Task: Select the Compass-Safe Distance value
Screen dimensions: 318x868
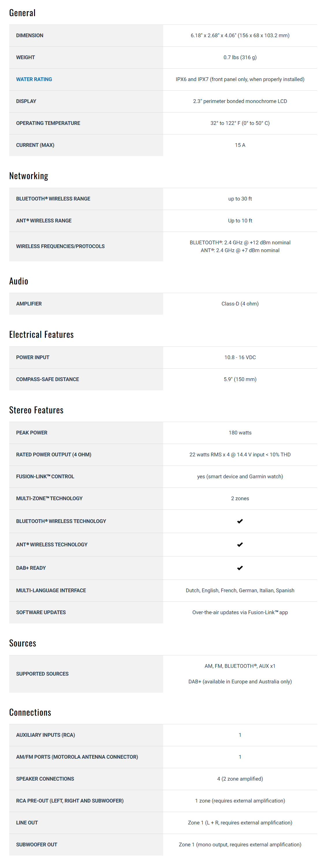Action: point(240,379)
